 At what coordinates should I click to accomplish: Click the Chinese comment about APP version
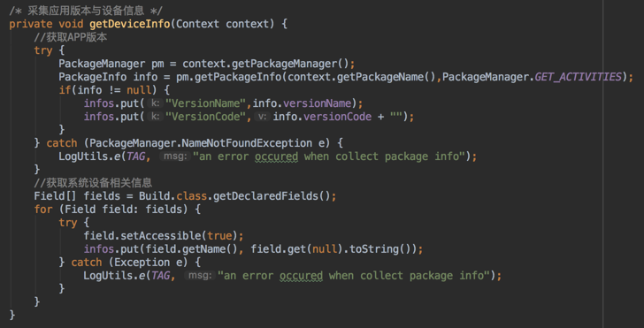(71, 37)
